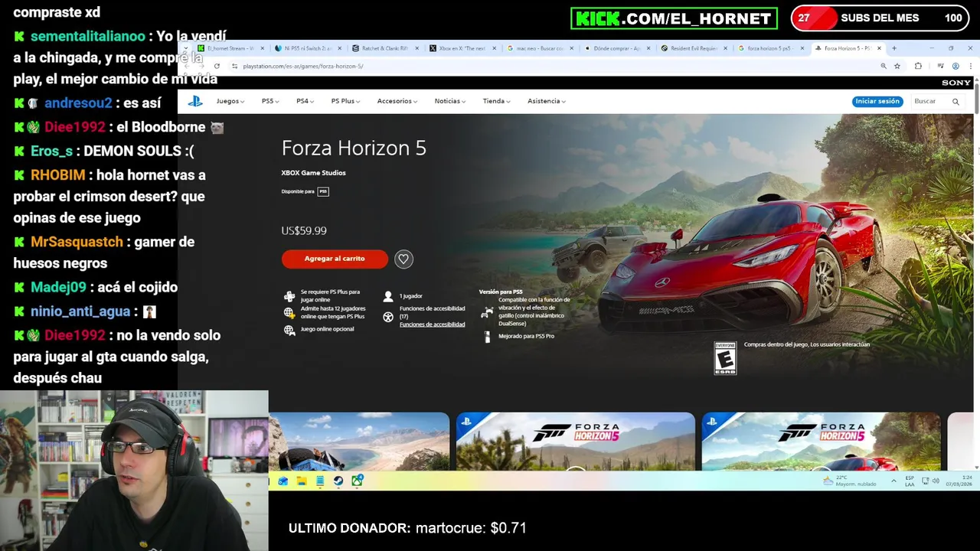Expand the Noticias dropdown menu
Image resolution: width=980 pixels, height=551 pixels.
pos(450,101)
